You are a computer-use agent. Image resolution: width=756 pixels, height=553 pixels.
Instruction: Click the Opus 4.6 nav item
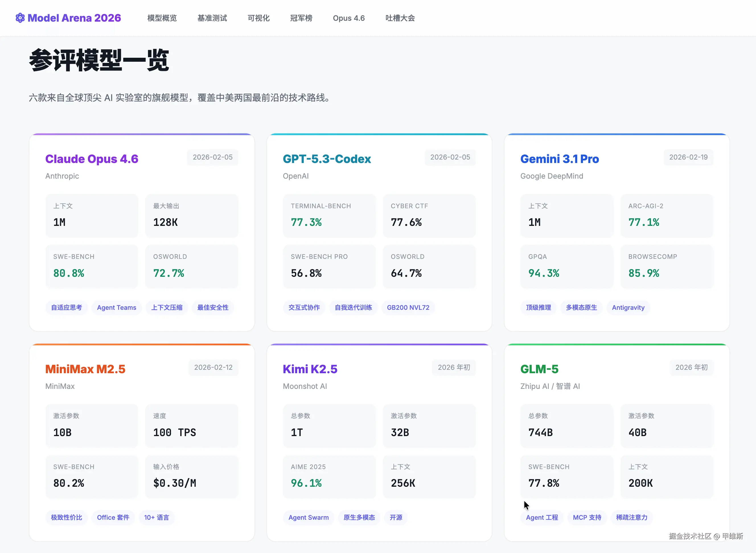pos(349,18)
